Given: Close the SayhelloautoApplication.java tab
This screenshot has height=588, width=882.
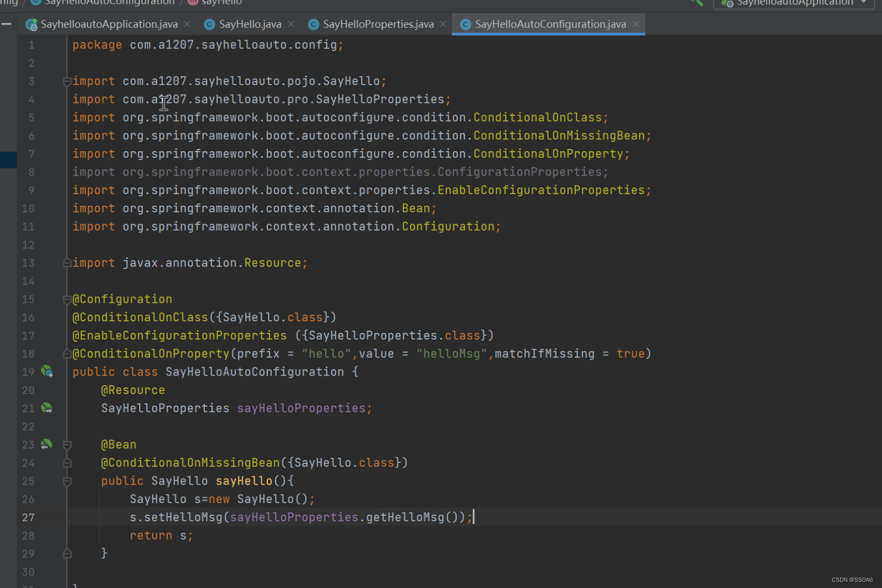Looking at the screenshot, I should point(187,24).
